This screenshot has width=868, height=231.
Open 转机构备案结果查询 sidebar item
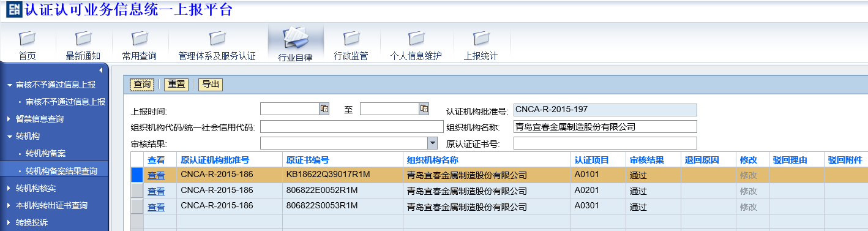point(61,170)
